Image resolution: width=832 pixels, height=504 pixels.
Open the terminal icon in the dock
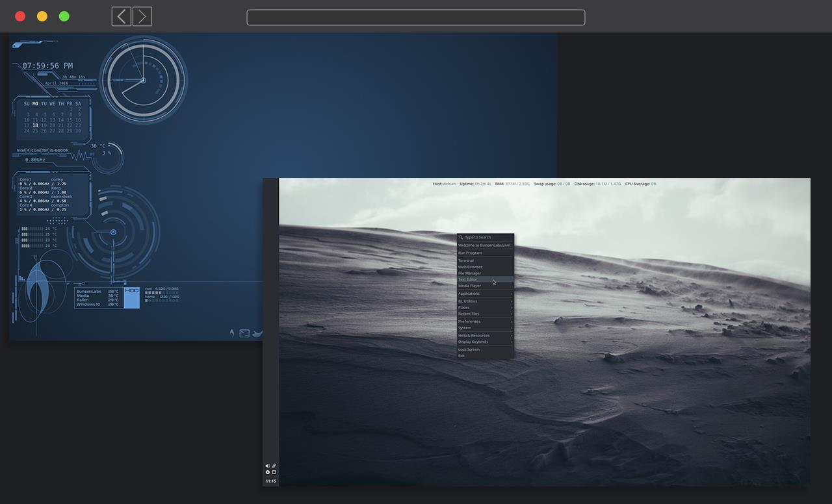point(244,333)
